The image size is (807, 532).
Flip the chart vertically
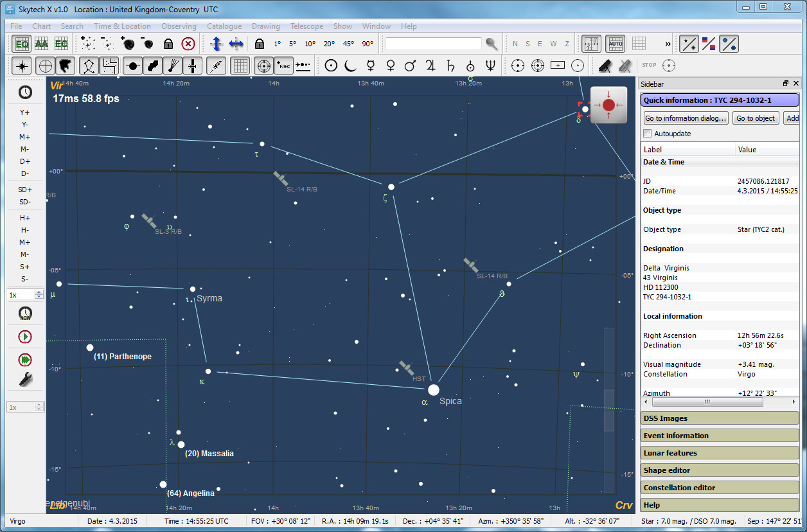tap(216, 44)
